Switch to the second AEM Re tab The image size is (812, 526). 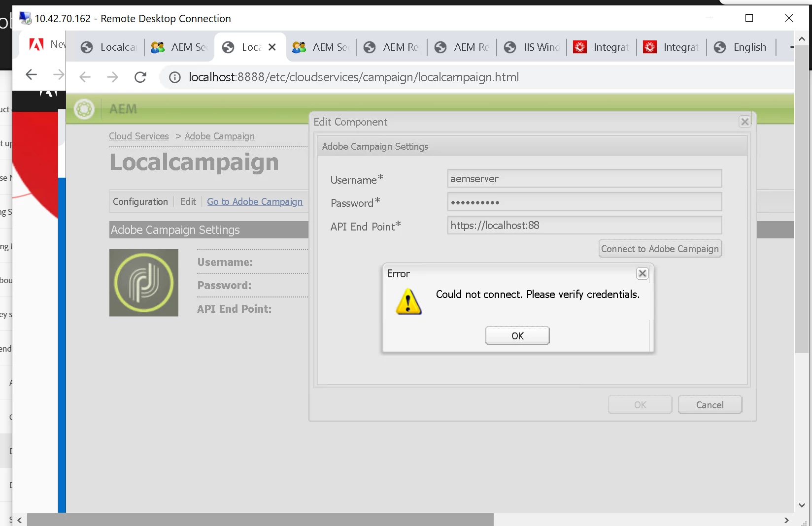click(462, 47)
